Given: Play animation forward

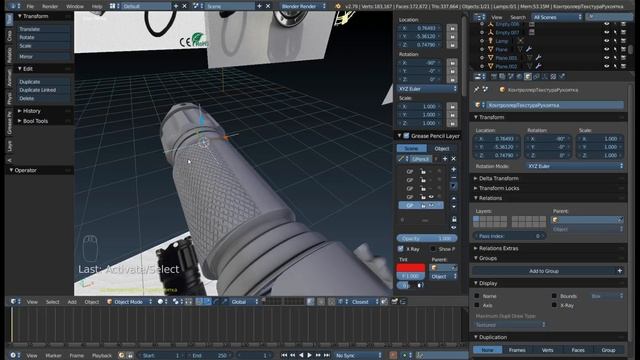Looking at the screenshot, I should click(x=309, y=356).
